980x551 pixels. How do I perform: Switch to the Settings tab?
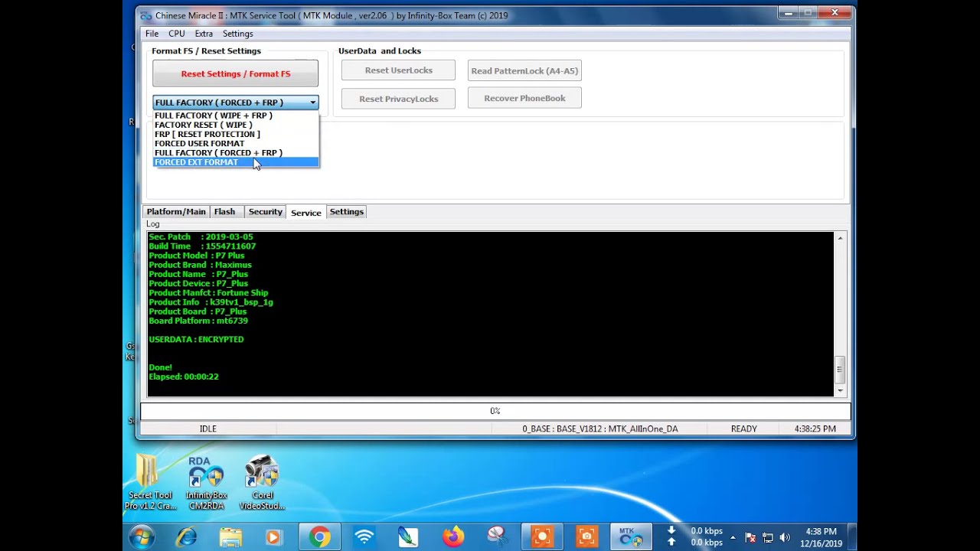(347, 212)
